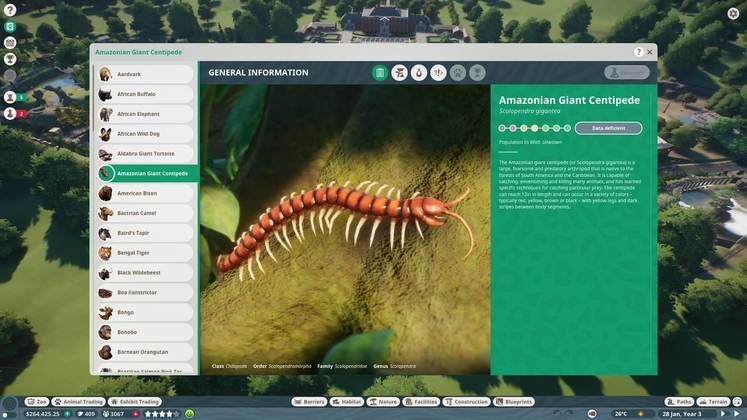This screenshot has width=747, height=420.
Task: Select Bornean Orangutan in the animal list
Action: pyautogui.click(x=145, y=352)
